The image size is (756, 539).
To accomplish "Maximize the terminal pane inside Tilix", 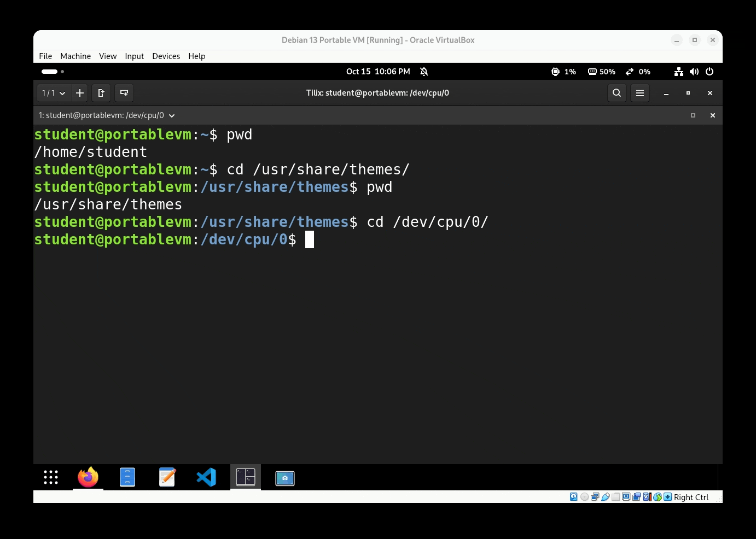I will [x=693, y=115].
